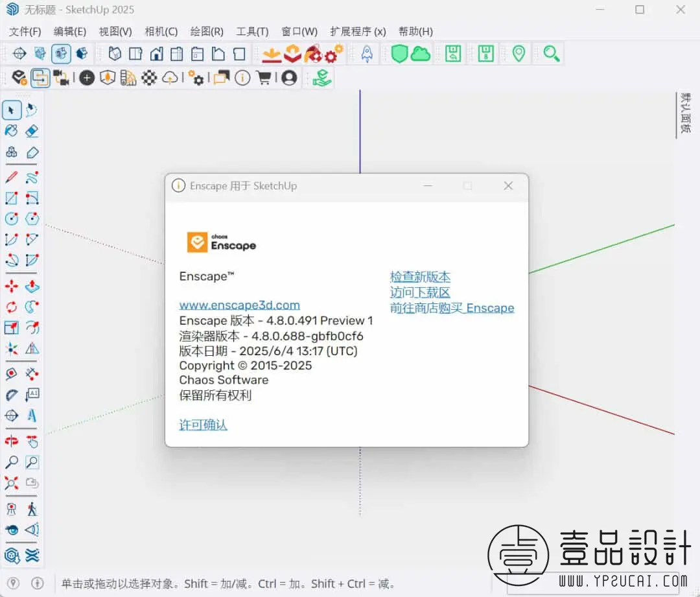
Task: Switch to front view house icon
Action: click(157, 54)
